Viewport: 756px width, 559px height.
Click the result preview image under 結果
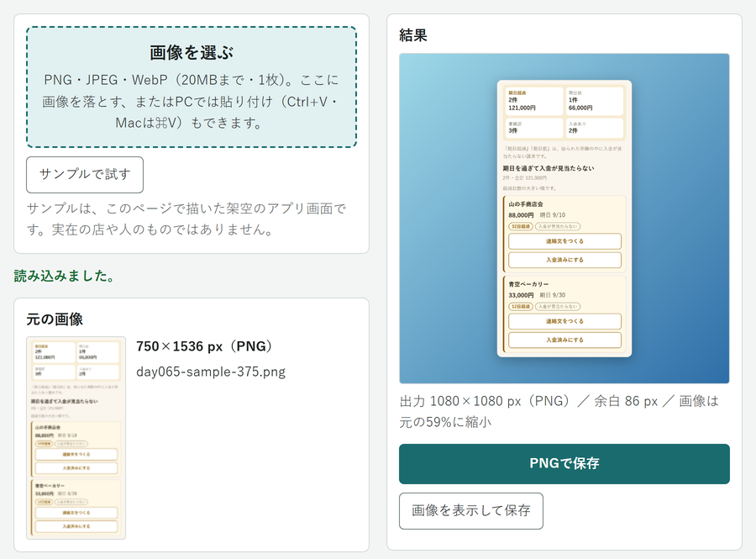[564, 219]
